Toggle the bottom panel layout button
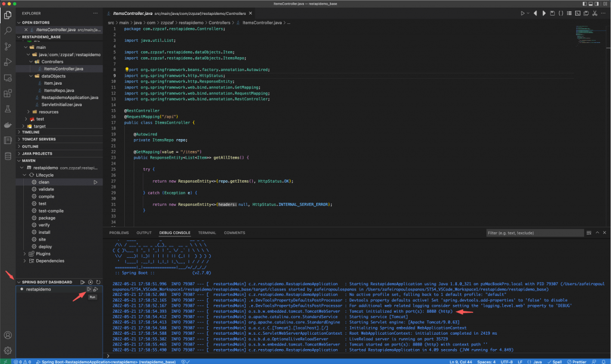This screenshot has height=364, width=611. [591, 4]
